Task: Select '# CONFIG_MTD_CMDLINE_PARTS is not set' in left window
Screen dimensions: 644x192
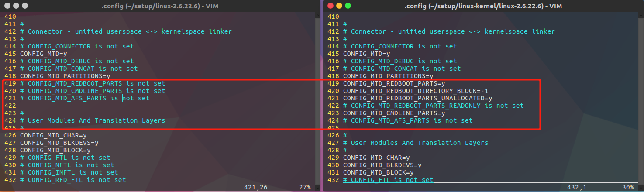Action: coord(93,91)
